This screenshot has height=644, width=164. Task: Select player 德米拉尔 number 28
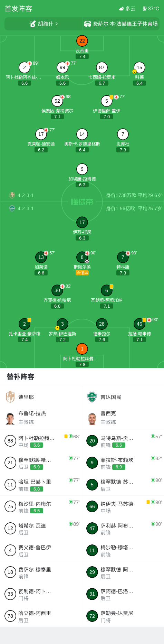click(102, 324)
